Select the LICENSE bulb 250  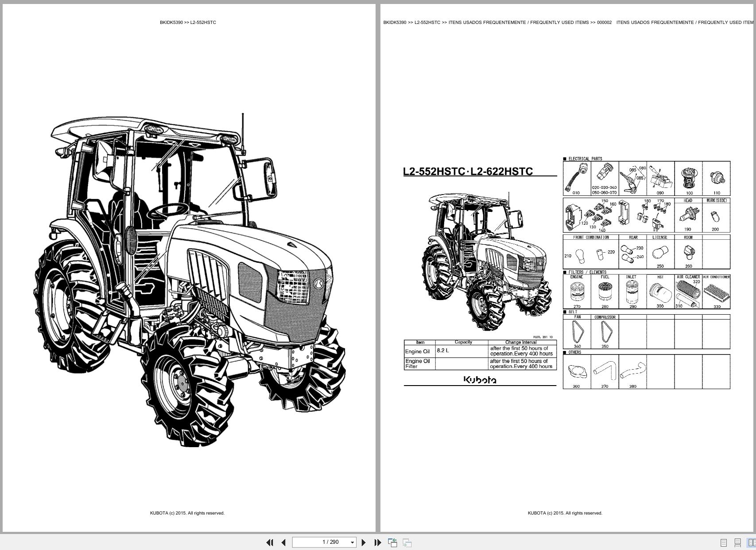[x=660, y=253]
